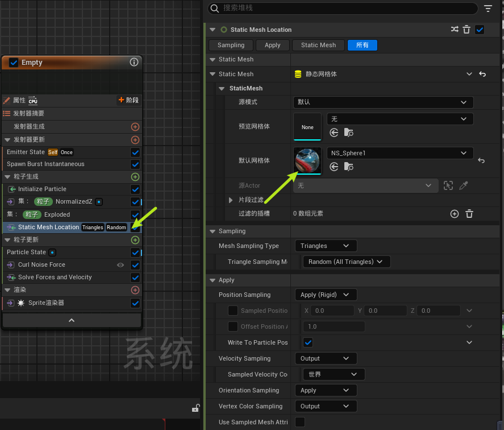Expand the 片段过滤 row

[x=230, y=200]
